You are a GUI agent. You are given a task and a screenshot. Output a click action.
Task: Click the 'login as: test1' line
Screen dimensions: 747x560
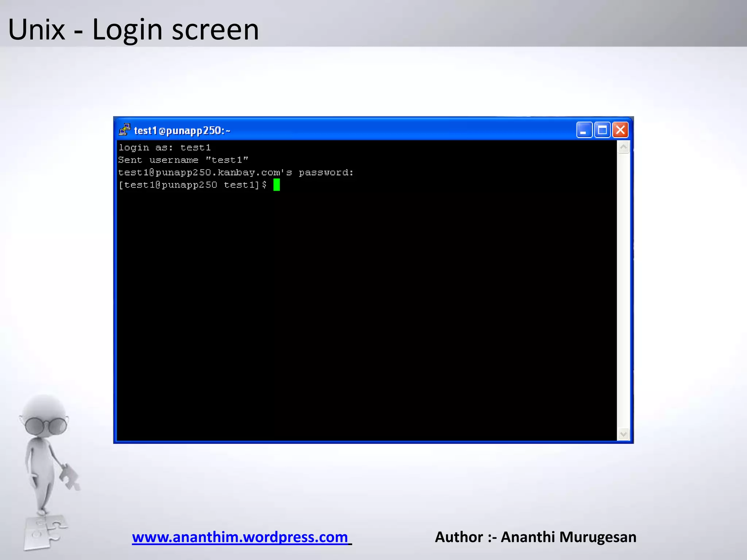coord(165,148)
